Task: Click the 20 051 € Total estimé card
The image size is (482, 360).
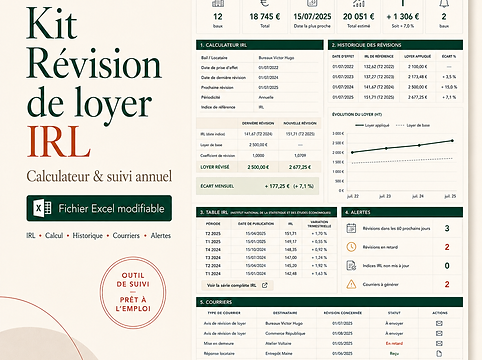Action: click(x=359, y=17)
